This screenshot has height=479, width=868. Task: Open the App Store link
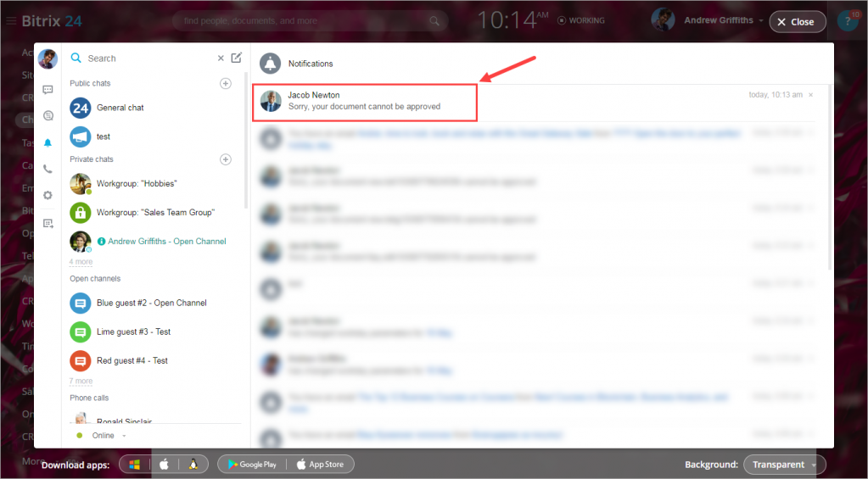320,465
